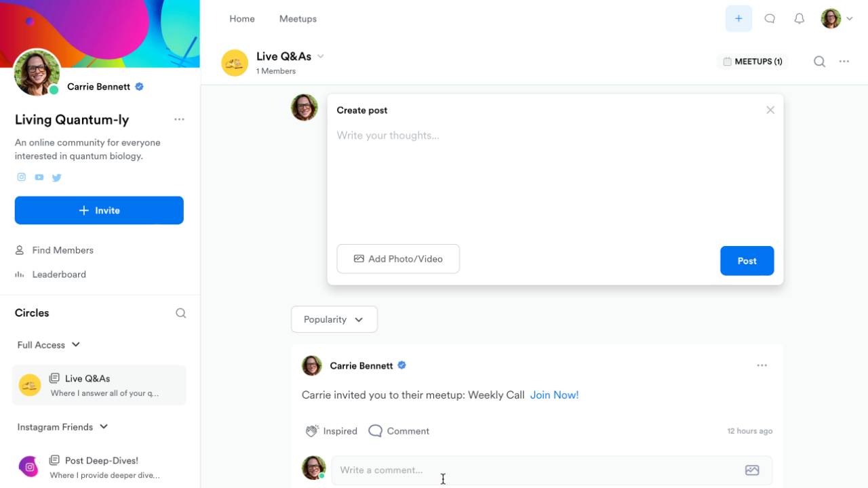Close the Create post dialog

(x=770, y=110)
